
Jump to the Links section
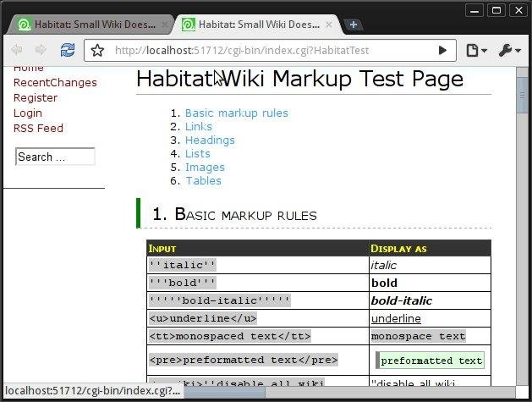coord(199,127)
